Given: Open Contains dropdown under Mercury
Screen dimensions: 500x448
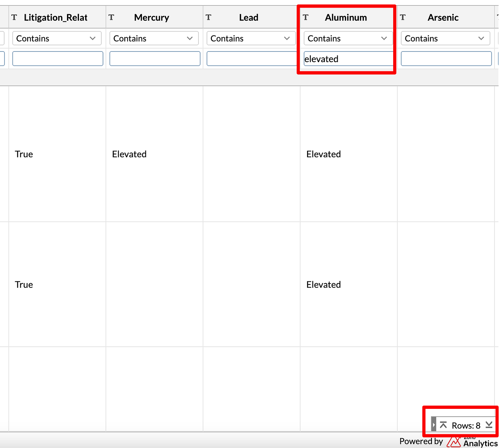Looking at the screenshot, I should coord(154,38).
